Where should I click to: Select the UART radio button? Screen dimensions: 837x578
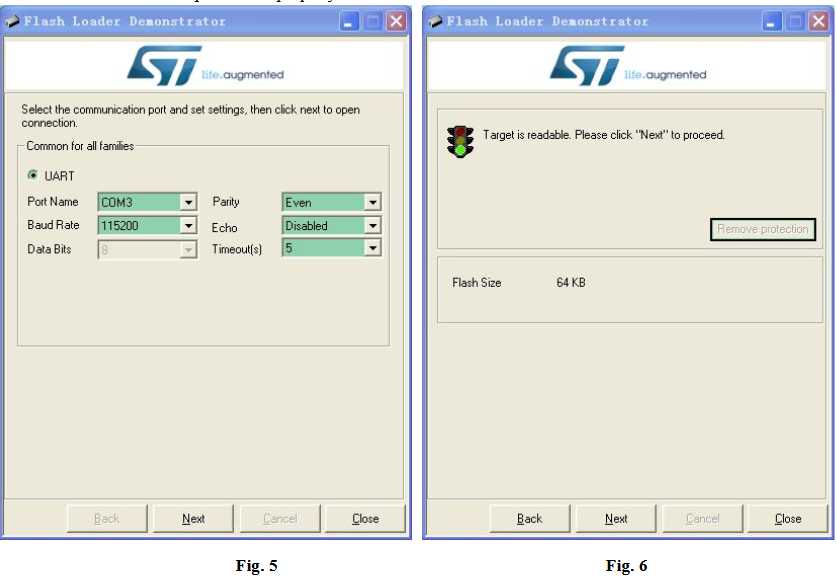click(33, 175)
